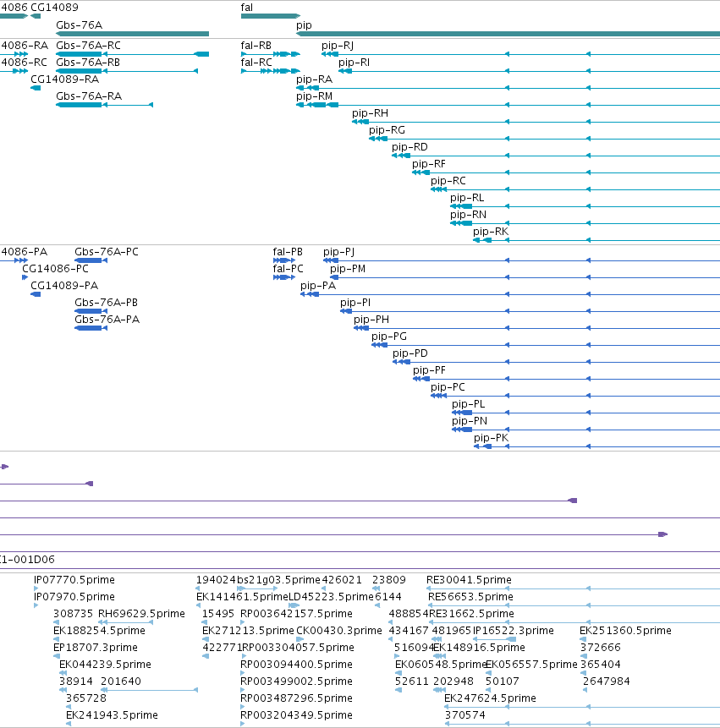
Task: Select the Gbs-76A gene label
Action: point(79,25)
